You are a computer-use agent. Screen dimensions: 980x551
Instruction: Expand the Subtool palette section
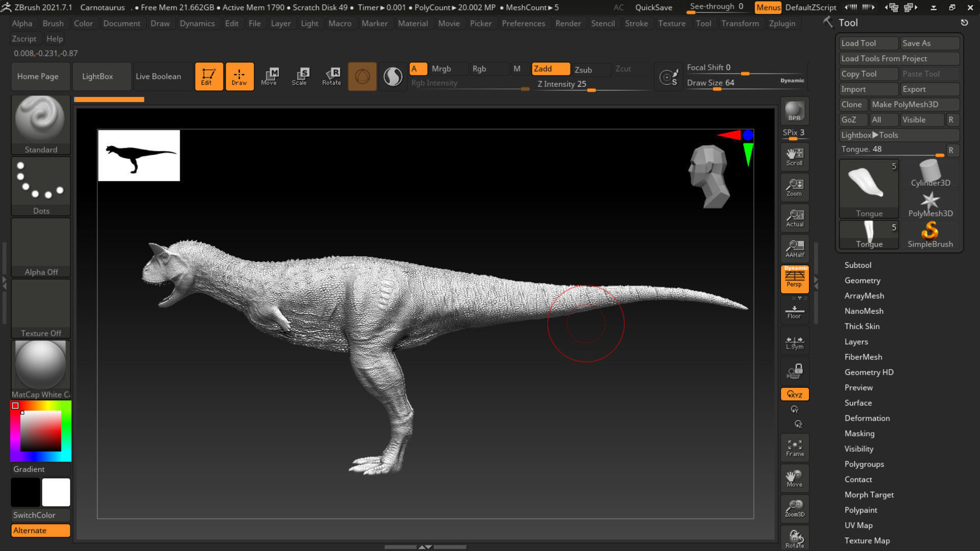click(x=857, y=265)
